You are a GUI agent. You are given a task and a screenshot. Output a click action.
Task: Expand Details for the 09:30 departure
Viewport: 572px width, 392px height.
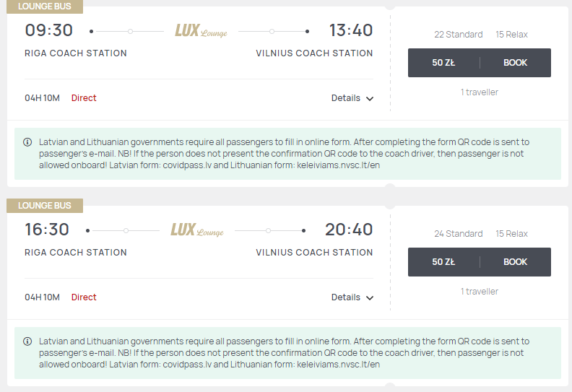(x=352, y=98)
